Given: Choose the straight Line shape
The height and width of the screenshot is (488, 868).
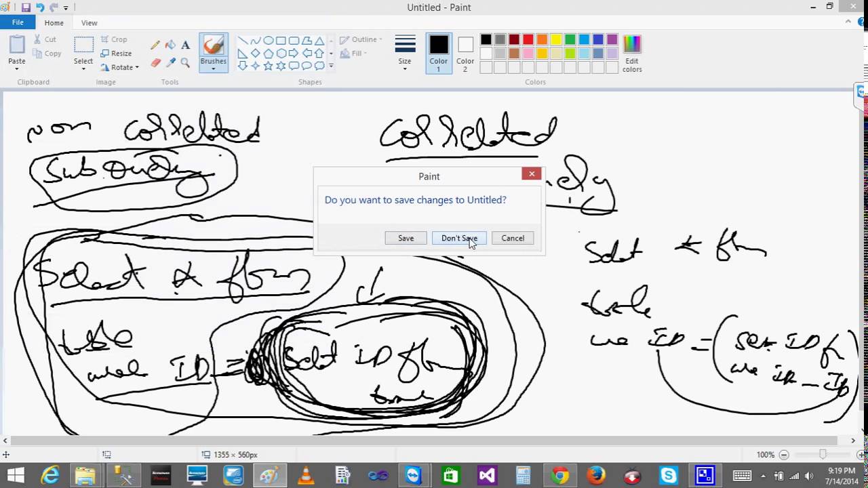Looking at the screenshot, I should pyautogui.click(x=243, y=41).
